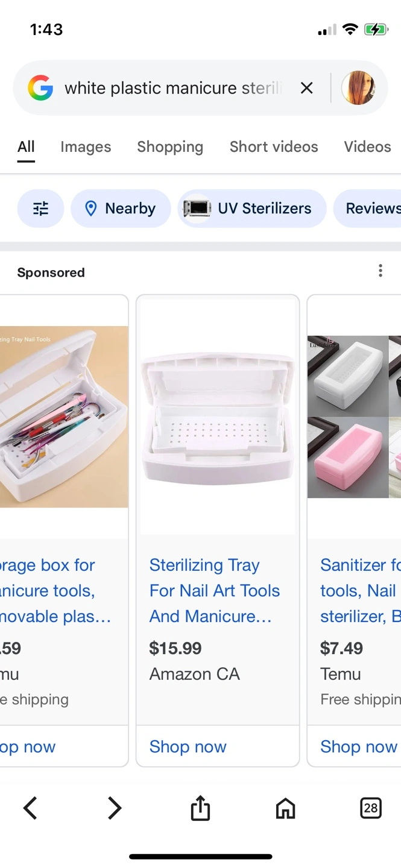Tap the home icon in bottom bar
The height and width of the screenshot is (868, 401).
click(x=285, y=808)
